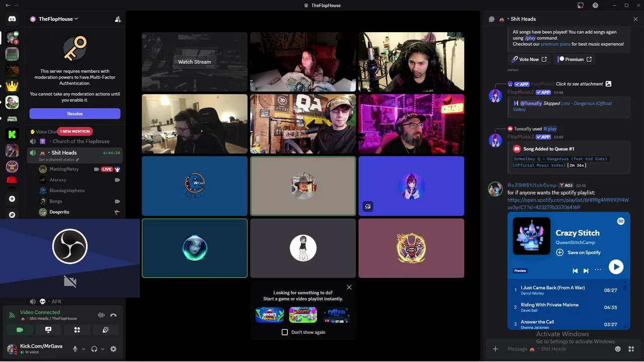
Task: Collapse the Voice Chat category
Action: click(46, 132)
